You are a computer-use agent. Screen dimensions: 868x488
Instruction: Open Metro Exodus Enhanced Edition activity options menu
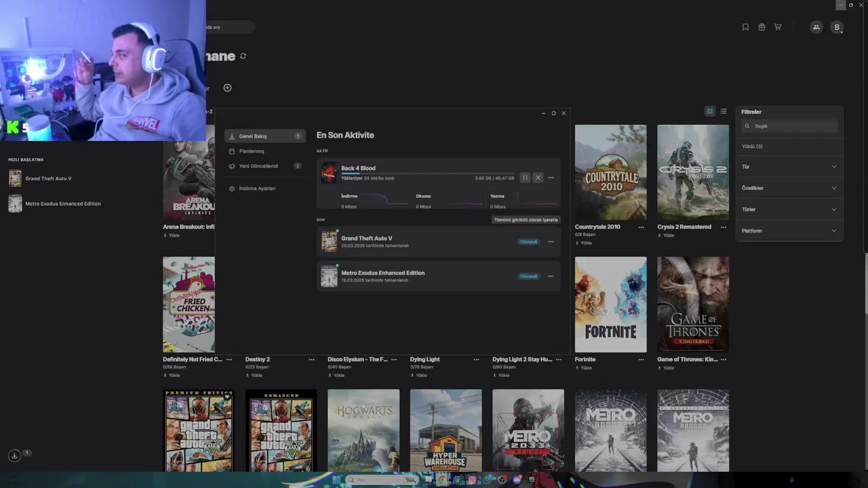click(551, 276)
